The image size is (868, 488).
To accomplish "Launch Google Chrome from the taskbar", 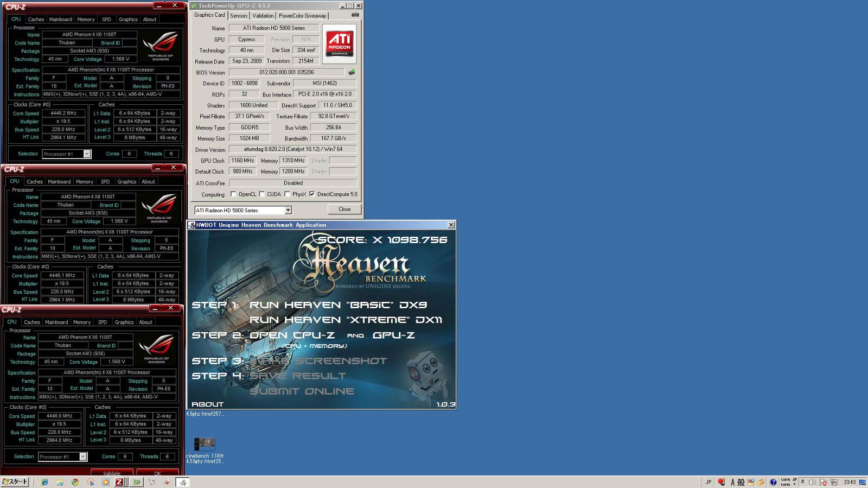I will click(x=75, y=482).
